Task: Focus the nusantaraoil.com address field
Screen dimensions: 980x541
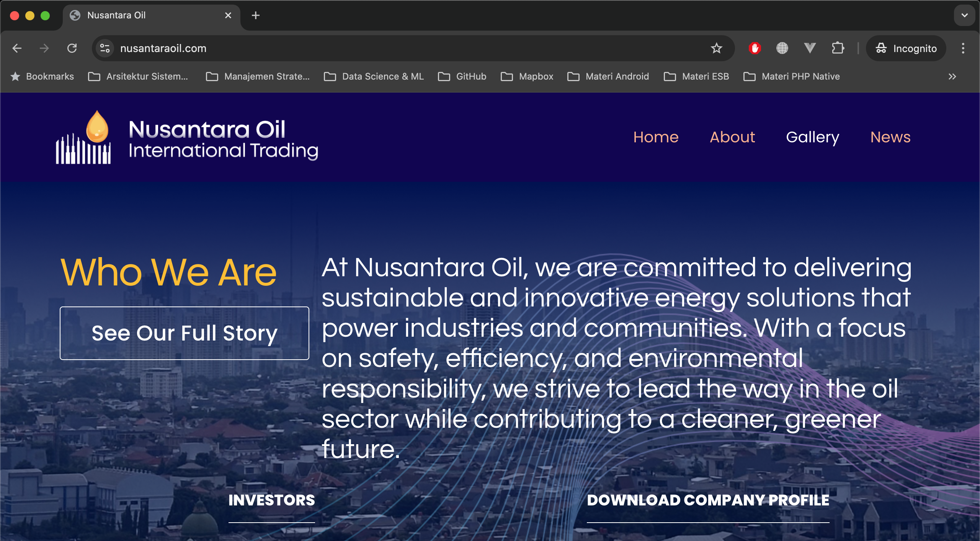Action: click(413, 48)
